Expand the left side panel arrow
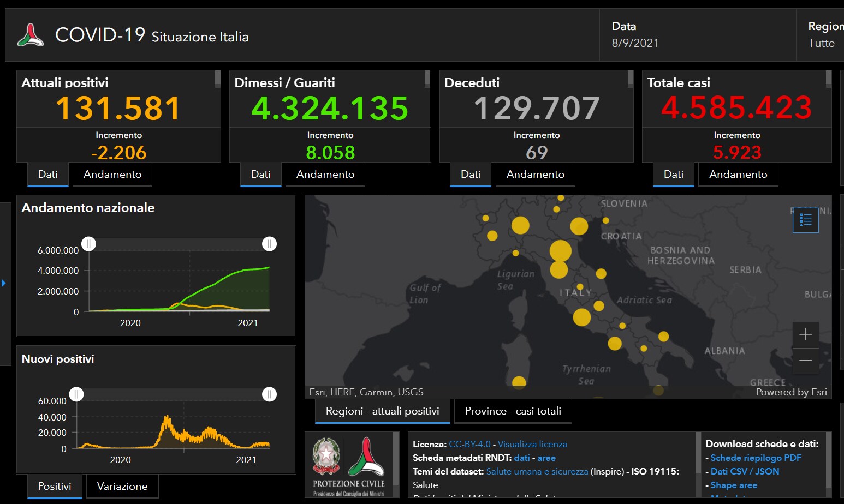 (4, 283)
